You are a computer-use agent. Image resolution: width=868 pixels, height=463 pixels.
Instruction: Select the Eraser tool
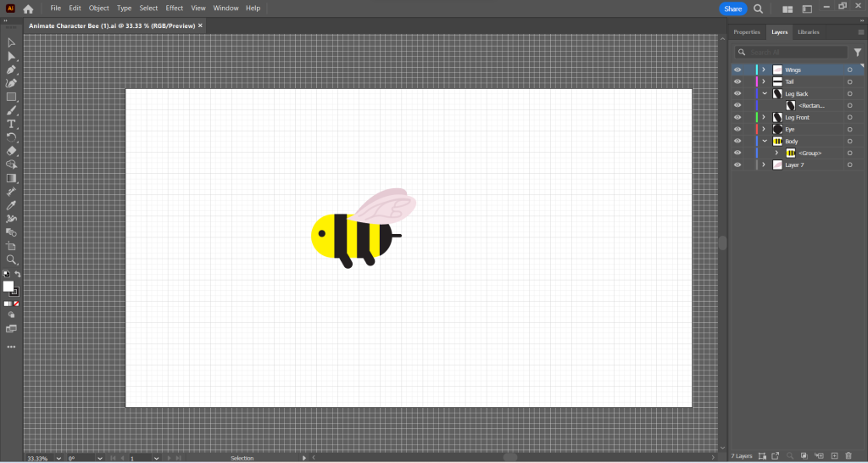tap(11, 151)
